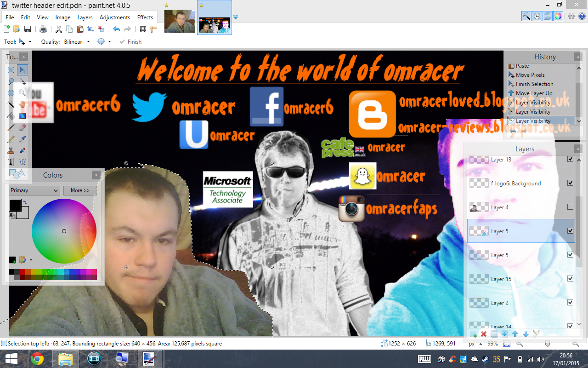Create a new image with the New icon
This screenshot has width=588, height=368.
[x=7, y=29]
